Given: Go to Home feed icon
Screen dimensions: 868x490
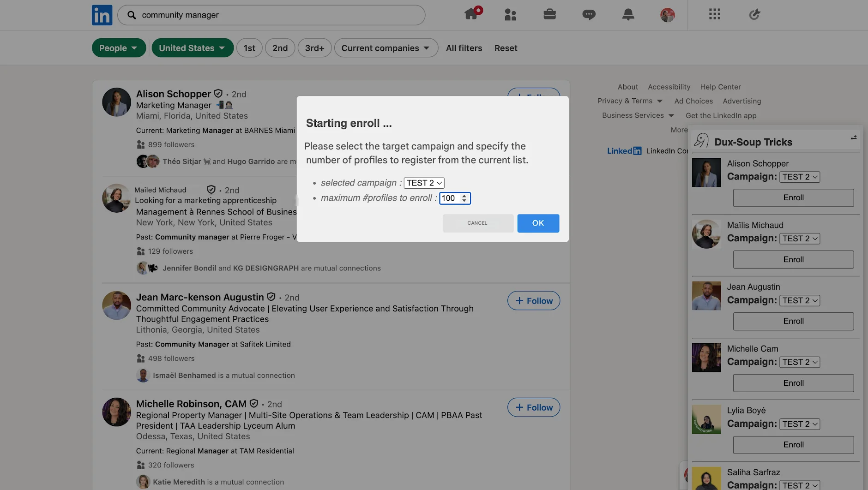Looking at the screenshot, I should coord(471,14).
